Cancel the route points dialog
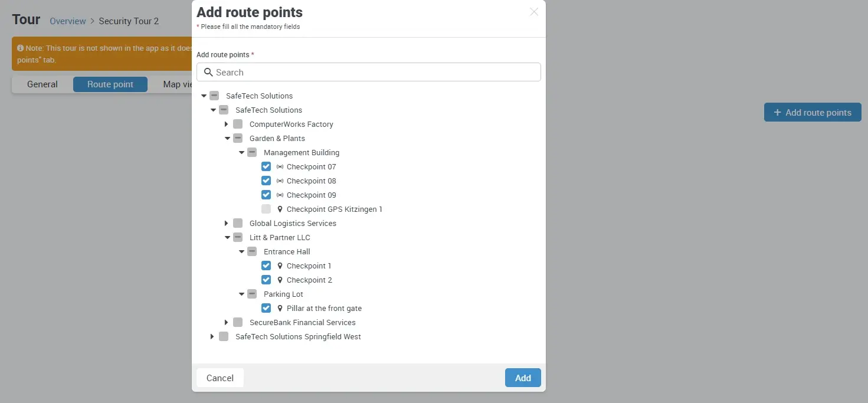The height and width of the screenshot is (403, 868). pos(220,378)
